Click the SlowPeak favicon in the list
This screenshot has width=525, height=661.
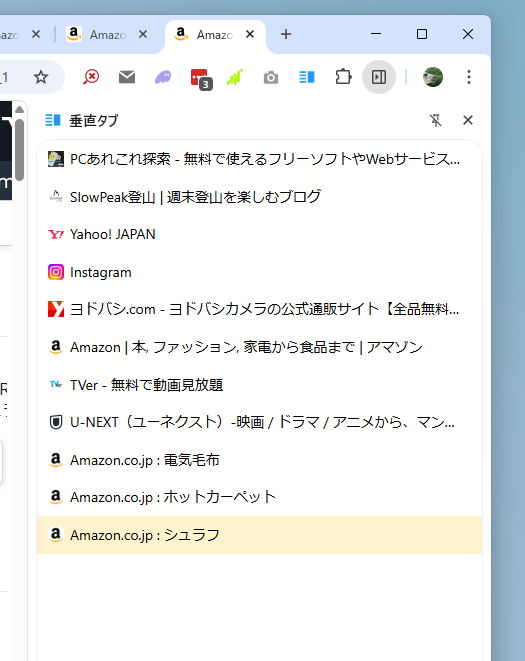pos(56,196)
